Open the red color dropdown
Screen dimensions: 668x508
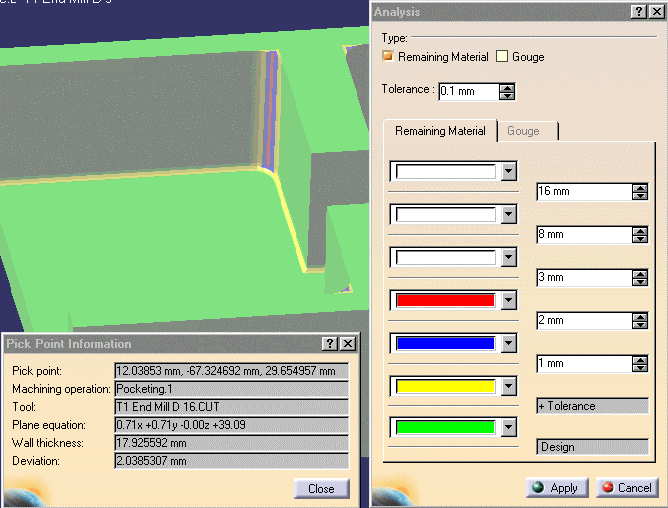[508, 300]
